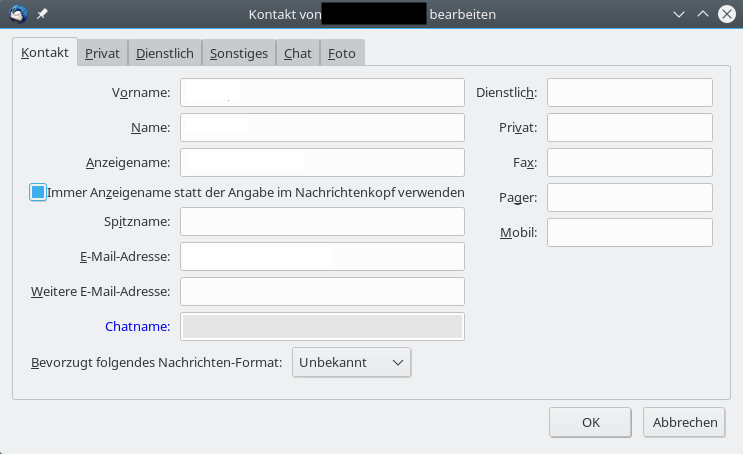The height and width of the screenshot is (454, 743).
Task: Click the Fax number field
Action: [629, 163]
